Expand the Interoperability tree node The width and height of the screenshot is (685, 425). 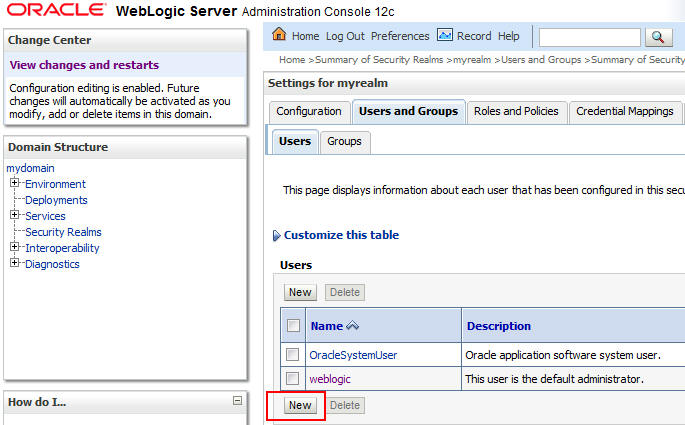pos(14,247)
